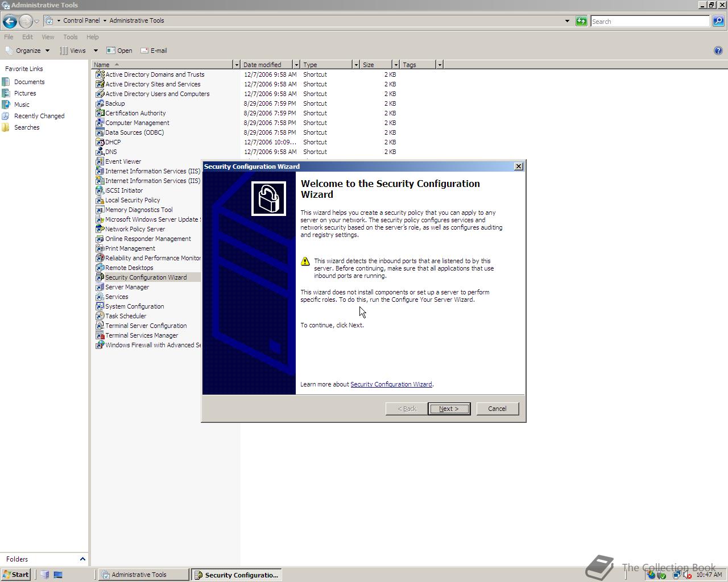Open the Name column filter arrow
728x582 pixels.
click(x=237, y=65)
